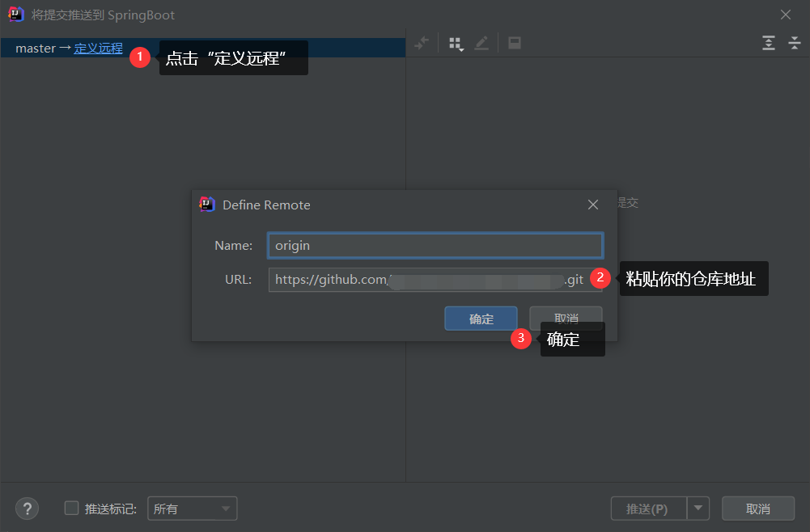Click the Name field containing origin
810x532 pixels.
(435, 246)
